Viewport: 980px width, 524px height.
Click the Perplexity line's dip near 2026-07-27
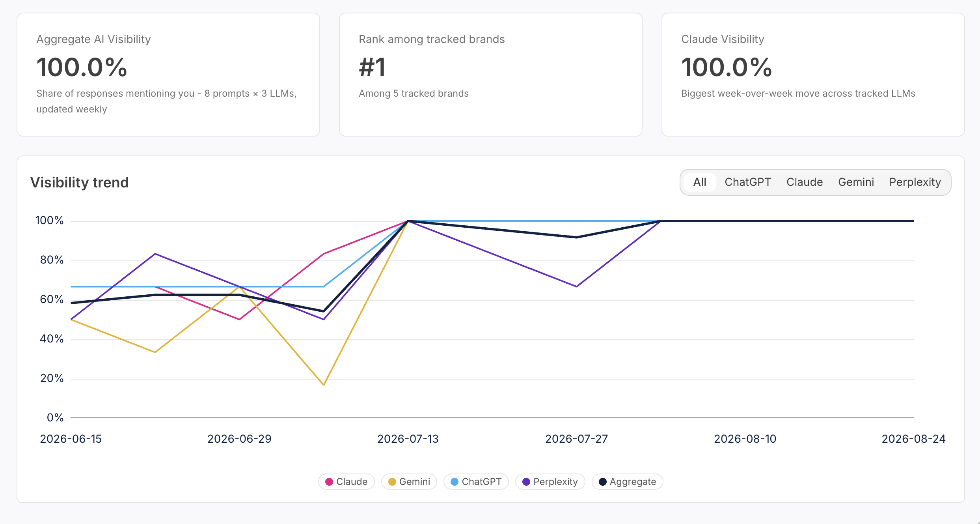pyautogui.click(x=576, y=286)
